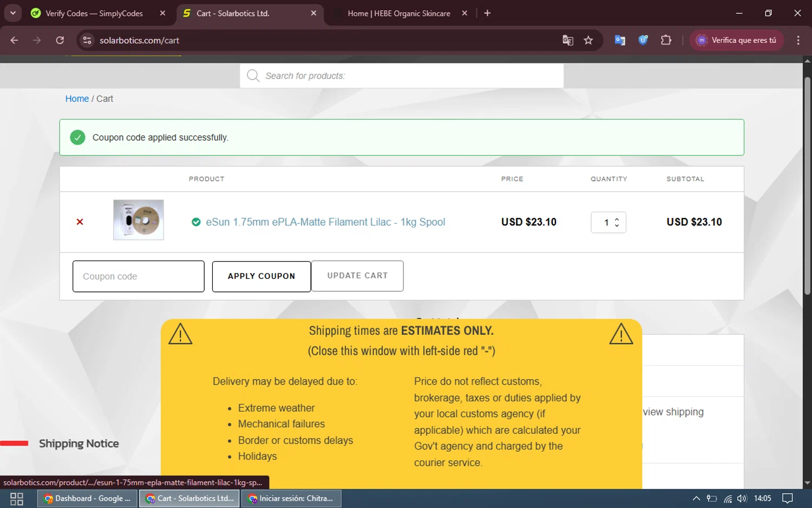Close the Cart - Solarbotics Ltd. tab
Screen dimensions: 812x508
(x=313, y=13)
